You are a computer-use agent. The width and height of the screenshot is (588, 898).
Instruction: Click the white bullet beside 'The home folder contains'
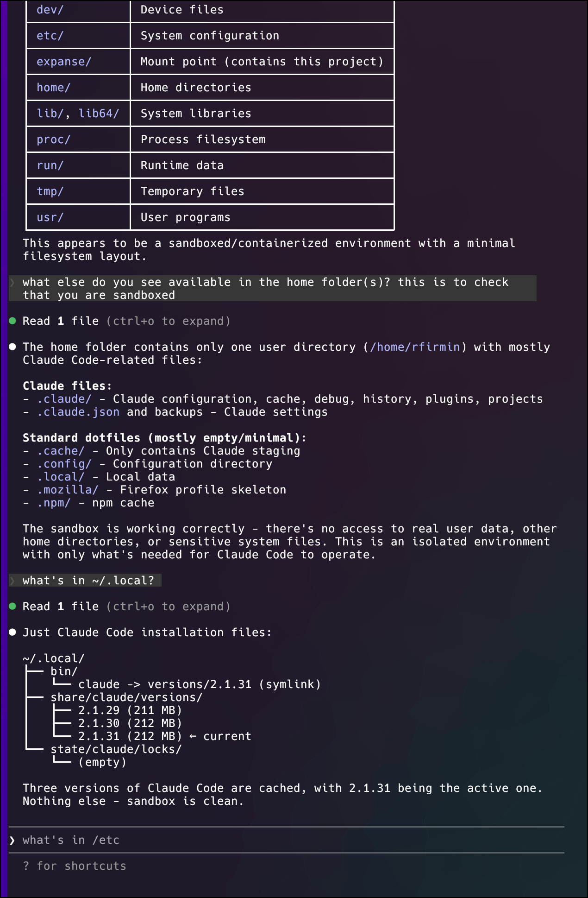13,347
